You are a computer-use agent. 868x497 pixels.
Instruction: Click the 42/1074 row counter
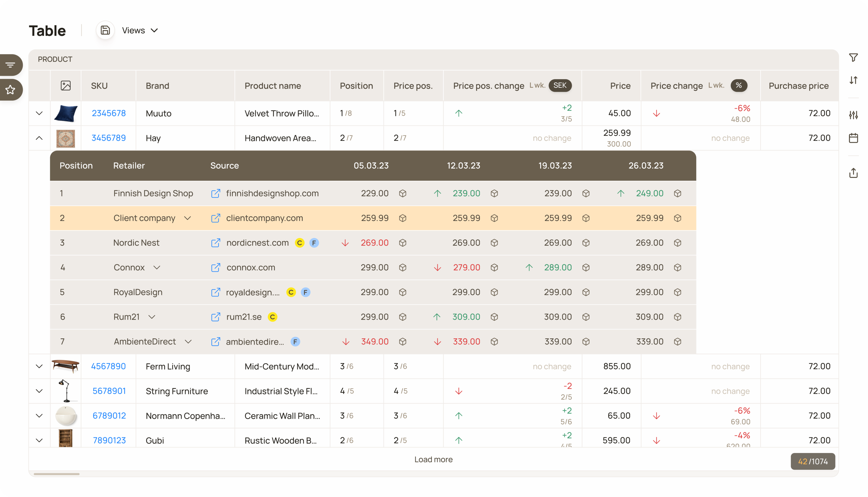coord(813,461)
